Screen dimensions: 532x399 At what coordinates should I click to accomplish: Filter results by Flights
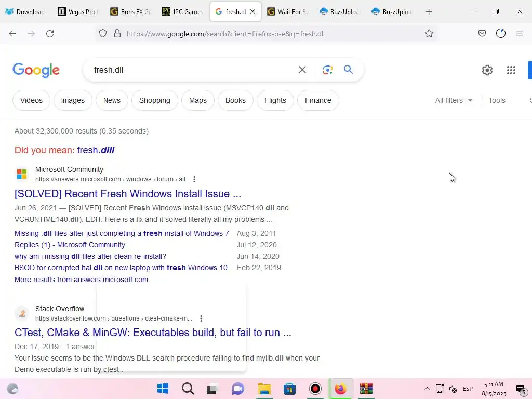(x=275, y=100)
